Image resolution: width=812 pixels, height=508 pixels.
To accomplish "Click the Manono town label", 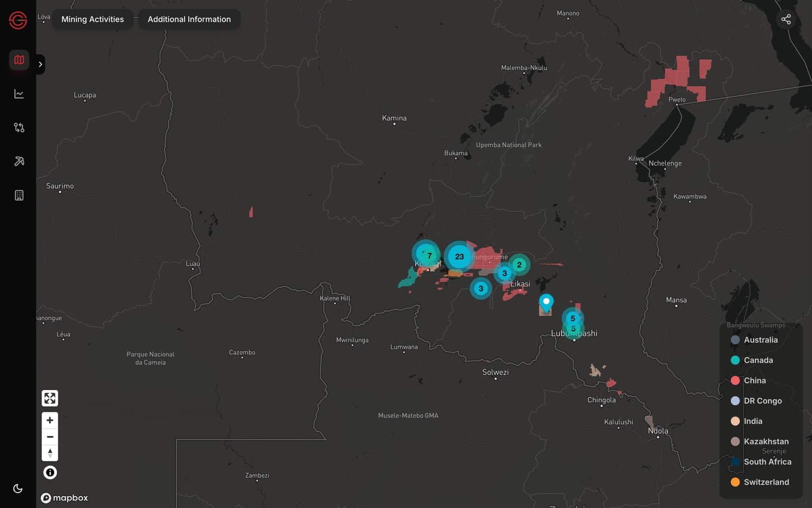I will 568,13.
